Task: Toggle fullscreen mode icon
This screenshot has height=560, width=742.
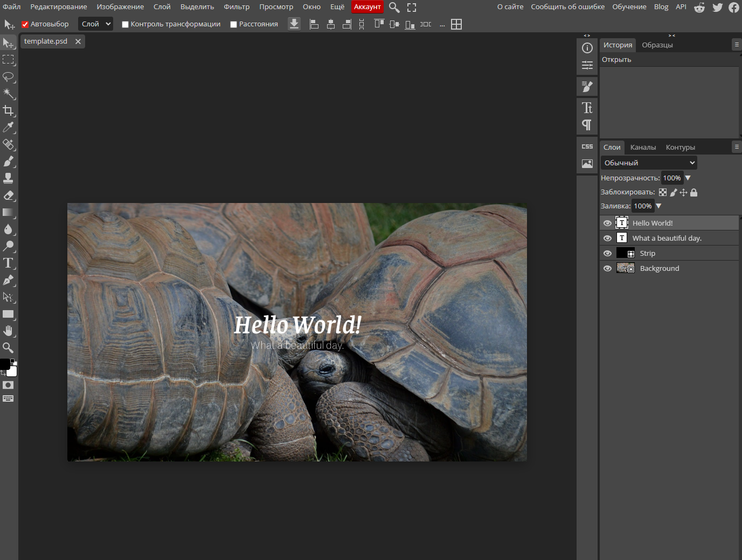Action: click(x=412, y=7)
